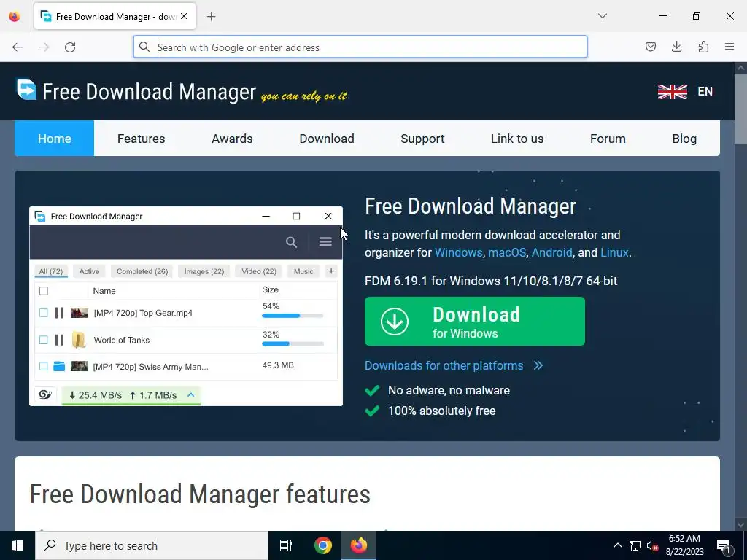747x560 pixels.
Task: Go back to previous page in Firefox
Action: [x=18, y=47]
